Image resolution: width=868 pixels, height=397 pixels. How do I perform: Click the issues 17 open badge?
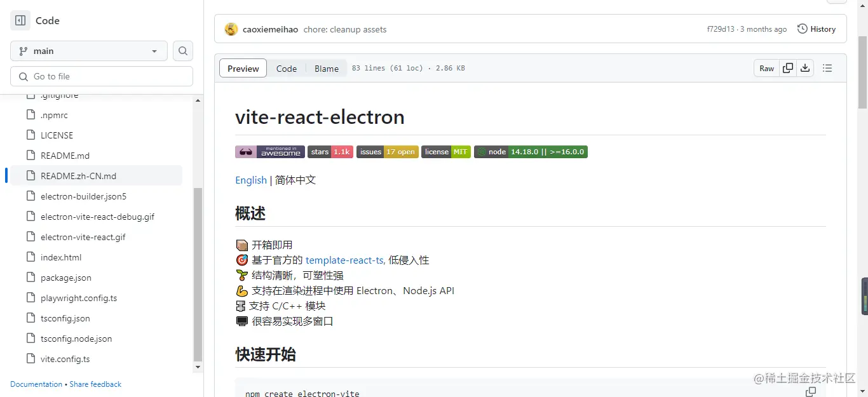tap(388, 152)
